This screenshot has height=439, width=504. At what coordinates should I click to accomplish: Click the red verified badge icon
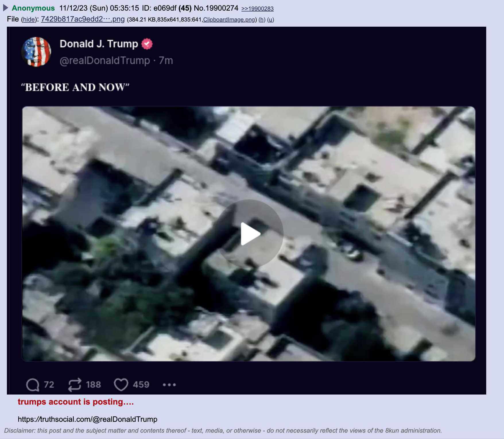coord(147,44)
